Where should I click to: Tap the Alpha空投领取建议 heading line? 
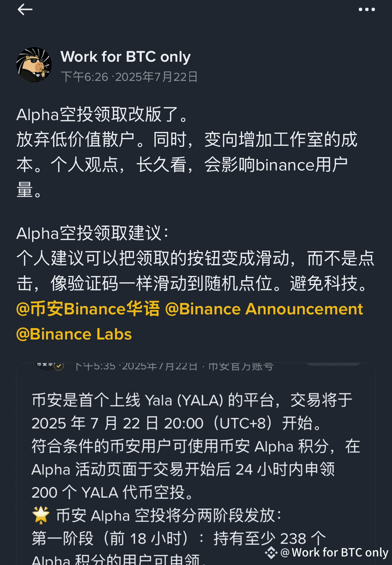click(92, 233)
